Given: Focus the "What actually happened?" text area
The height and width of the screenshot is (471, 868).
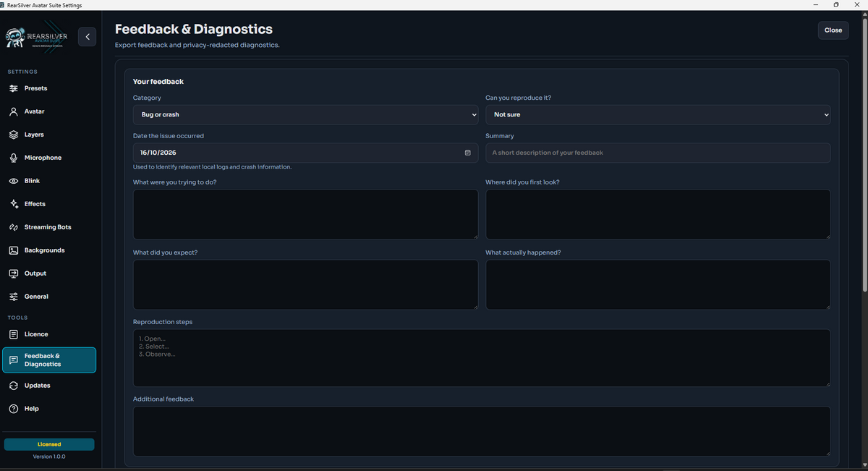Looking at the screenshot, I should [x=658, y=284].
